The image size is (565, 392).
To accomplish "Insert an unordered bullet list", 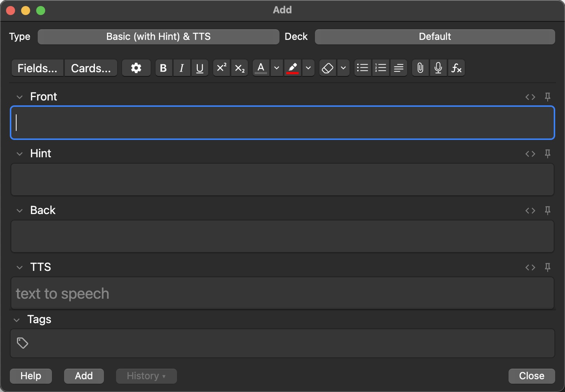I will point(362,68).
